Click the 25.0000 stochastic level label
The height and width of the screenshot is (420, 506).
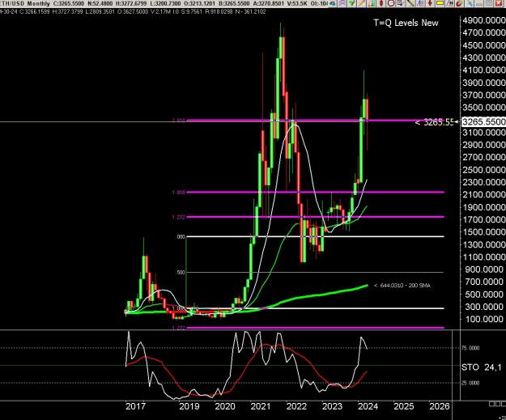pyautogui.click(x=470, y=383)
